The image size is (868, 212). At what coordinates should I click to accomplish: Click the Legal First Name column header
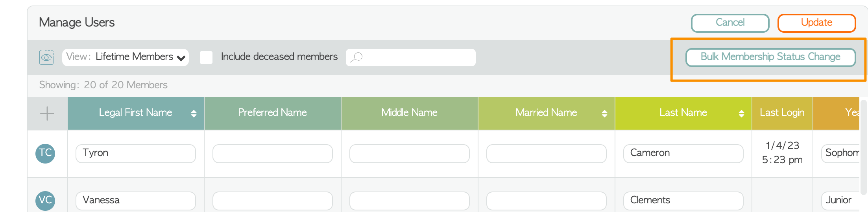coord(136,113)
